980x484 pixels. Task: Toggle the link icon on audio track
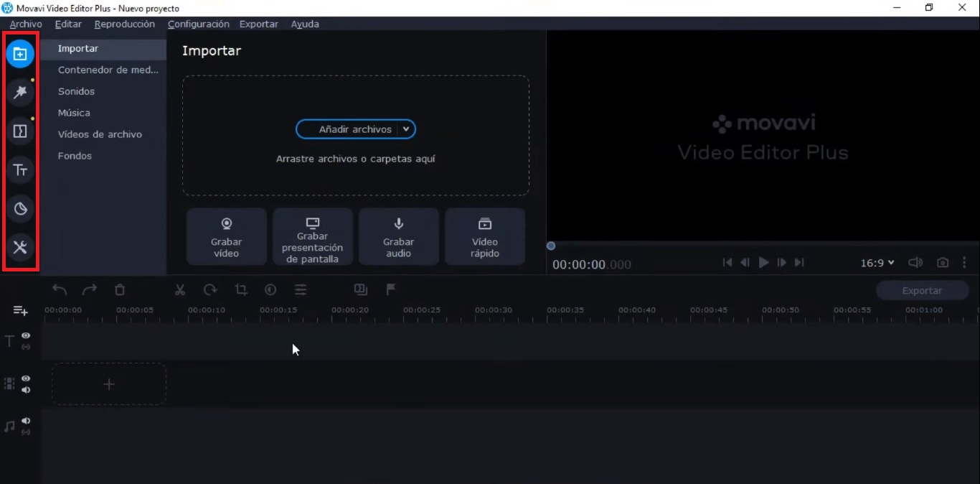[26, 432]
